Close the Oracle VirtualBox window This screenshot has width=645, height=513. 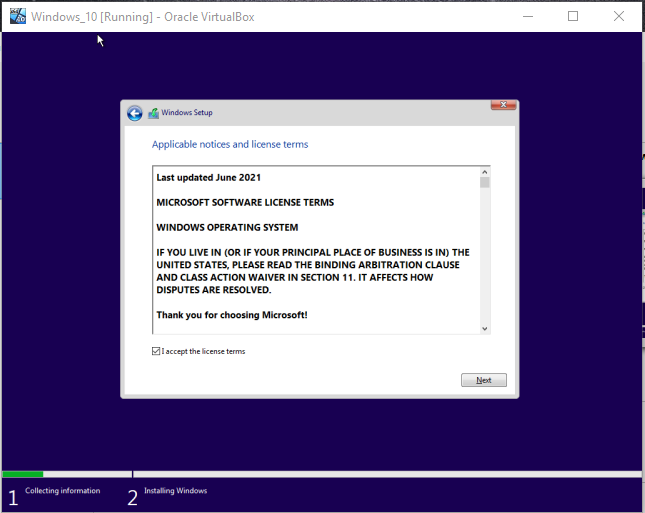(619, 16)
